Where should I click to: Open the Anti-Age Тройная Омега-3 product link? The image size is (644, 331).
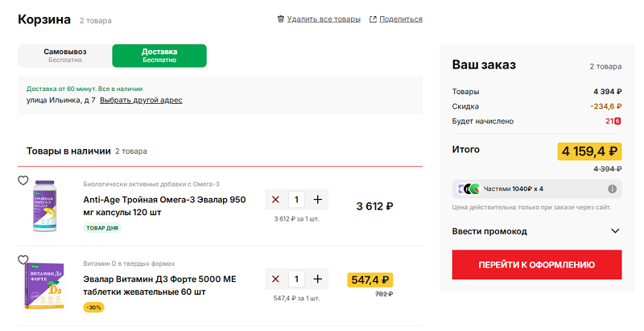[164, 205]
